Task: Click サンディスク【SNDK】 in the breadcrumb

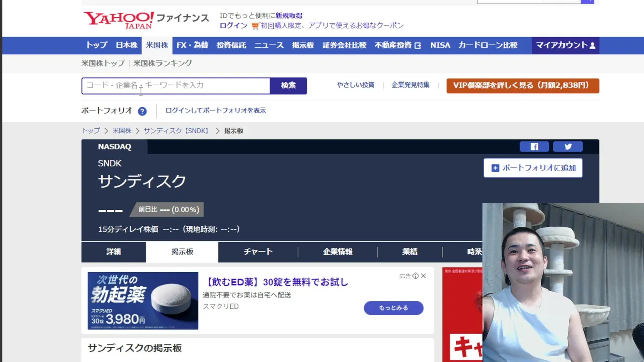Action: click(177, 131)
